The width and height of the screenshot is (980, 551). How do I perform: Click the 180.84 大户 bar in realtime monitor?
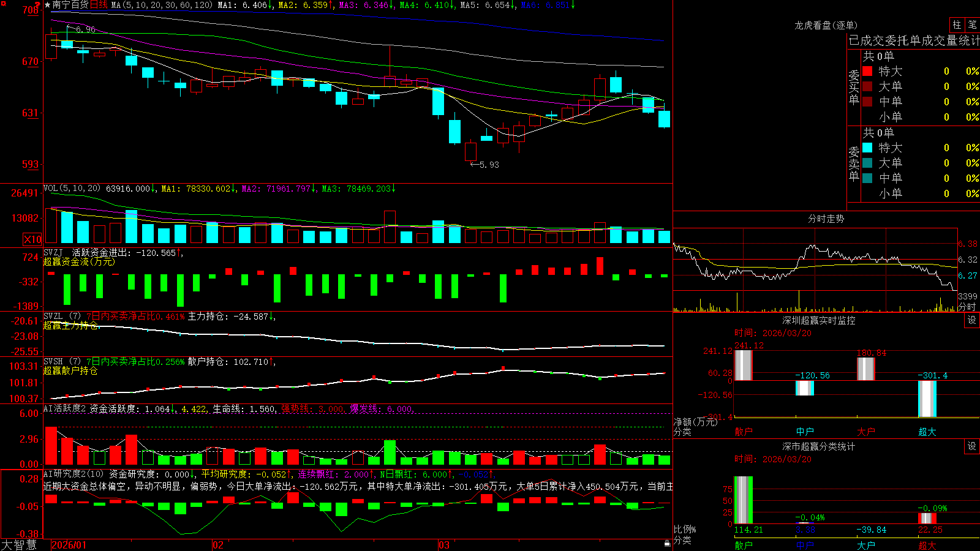tap(866, 369)
